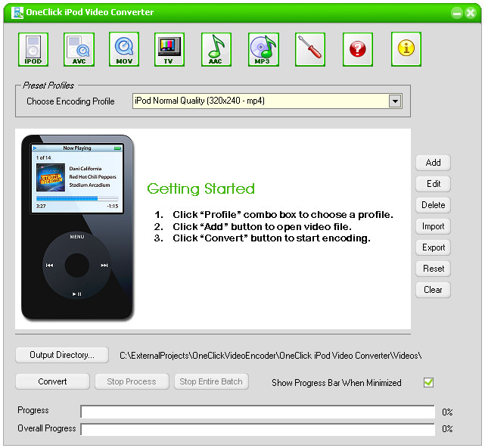485x448 pixels.
Task: Click the Edit button
Action: [x=433, y=184]
